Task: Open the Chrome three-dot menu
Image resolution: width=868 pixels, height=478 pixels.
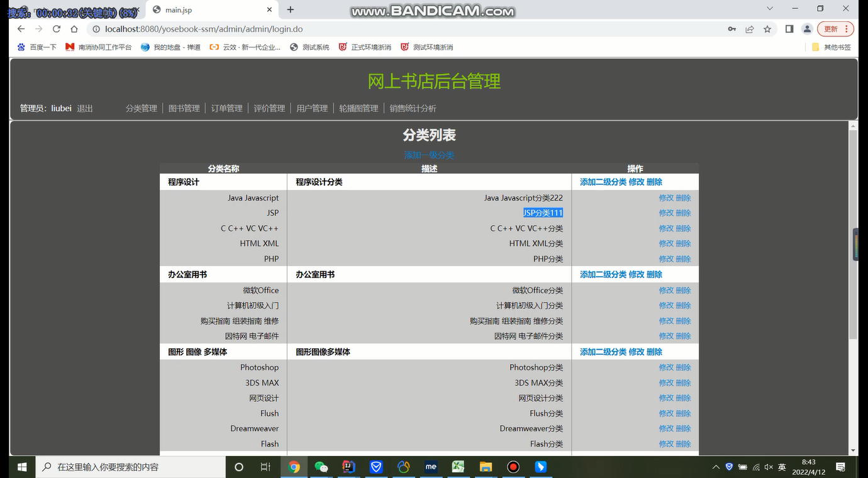Action: tap(845, 29)
